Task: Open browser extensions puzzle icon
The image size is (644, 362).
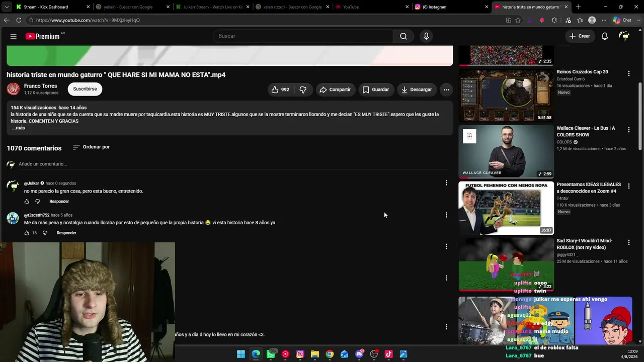Action: click(x=554, y=20)
